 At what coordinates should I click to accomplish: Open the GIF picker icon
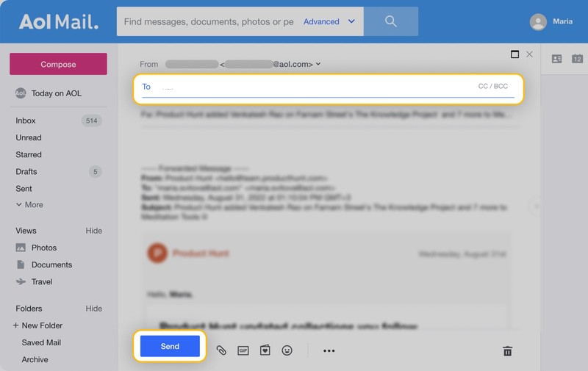(x=243, y=350)
